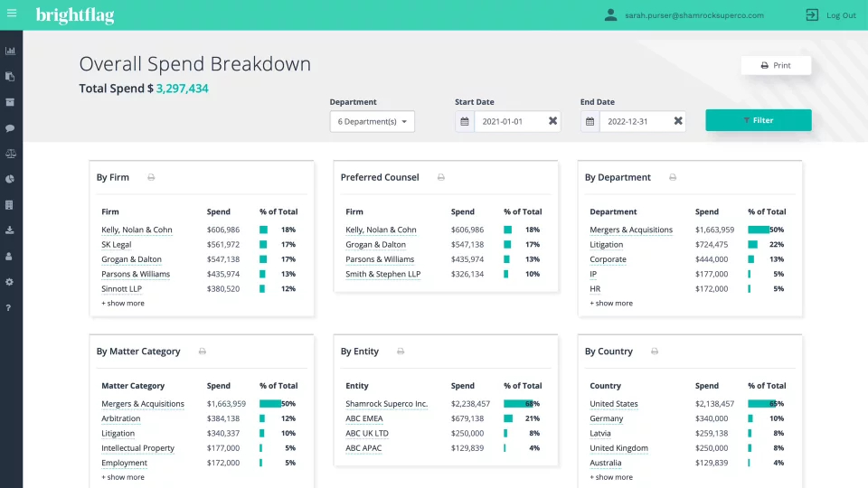Print the By Firm panel

(151, 177)
